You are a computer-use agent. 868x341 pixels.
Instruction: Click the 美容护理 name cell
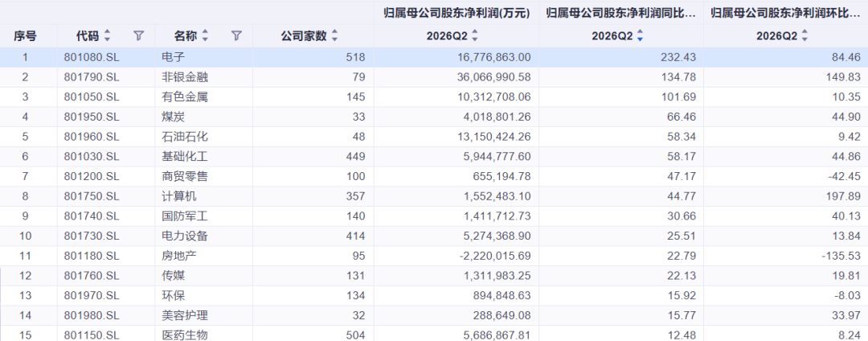pyautogui.click(x=185, y=316)
